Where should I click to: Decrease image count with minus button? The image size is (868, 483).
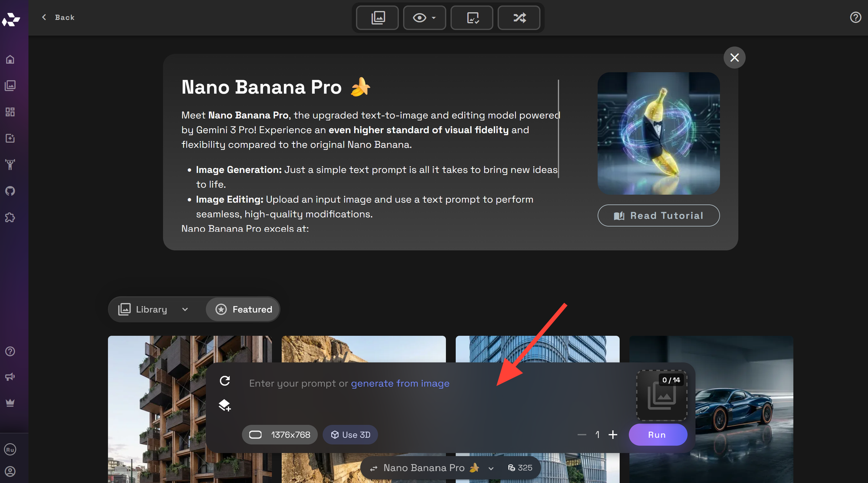click(x=582, y=435)
